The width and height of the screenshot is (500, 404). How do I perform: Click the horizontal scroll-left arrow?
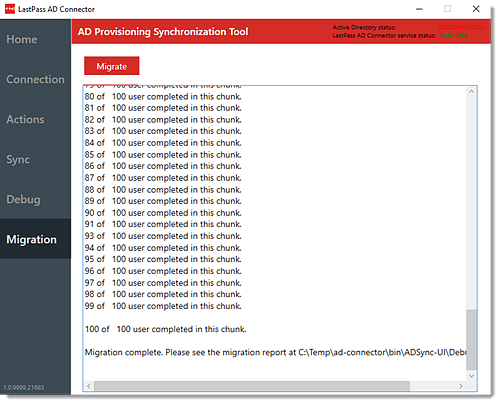click(x=89, y=386)
